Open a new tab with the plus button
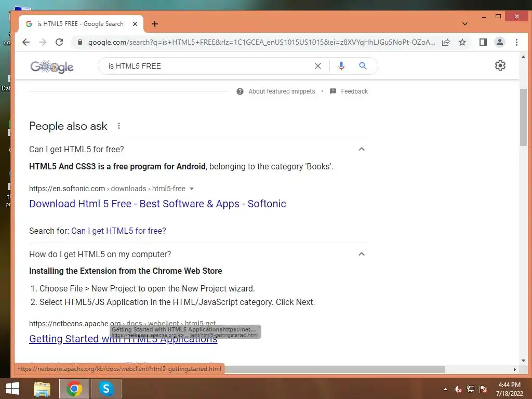 click(x=155, y=24)
